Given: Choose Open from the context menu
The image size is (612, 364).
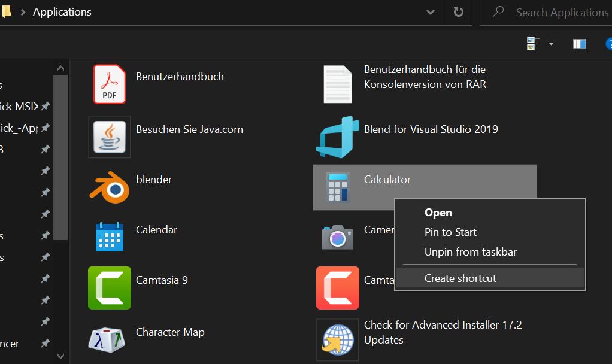Looking at the screenshot, I should (x=489, y=213).
